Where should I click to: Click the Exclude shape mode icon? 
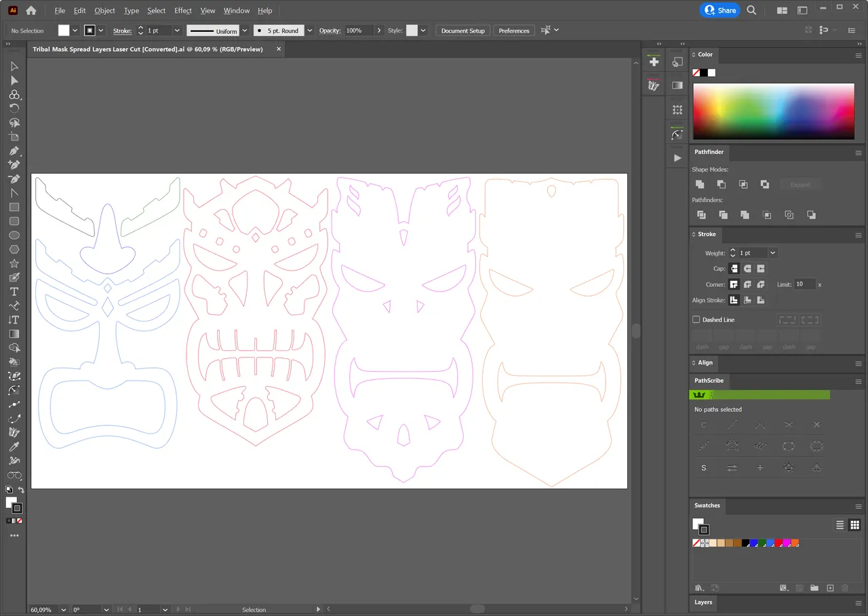(x=765, y=185)
